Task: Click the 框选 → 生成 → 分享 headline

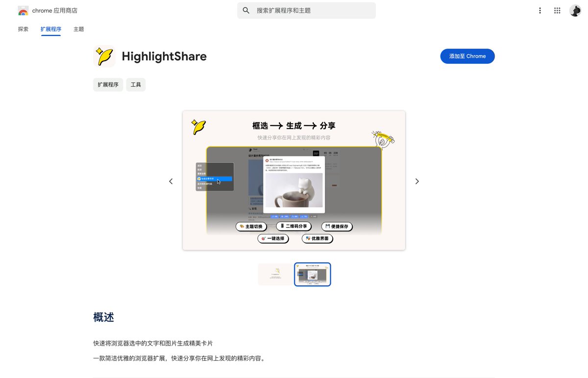Action: 294,126
